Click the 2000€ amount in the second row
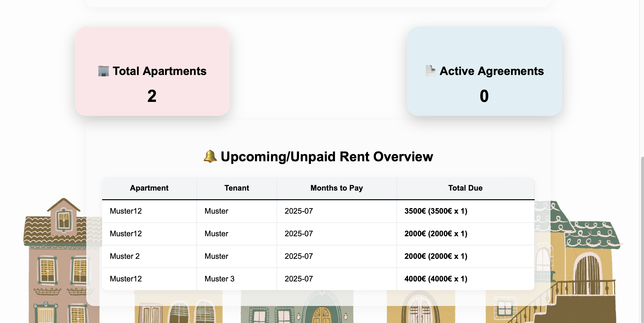The height and width of the screenshot is (323, 644). [x=436, y=234]
